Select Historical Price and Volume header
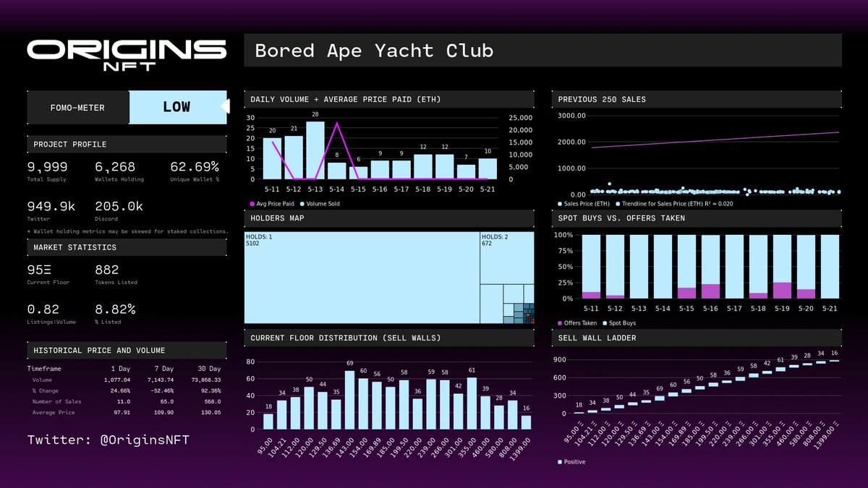The image size is (868, 488). [127, 350]
